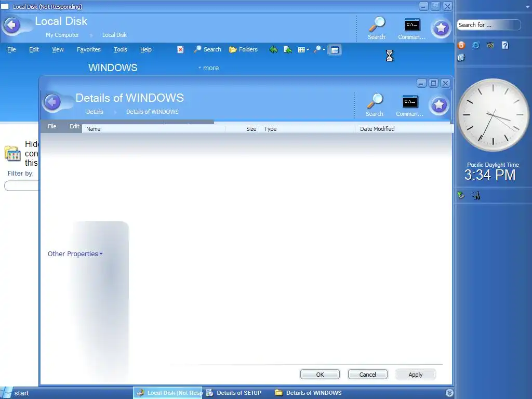
Task: Click the Search toolbar button in Local Disk
Action: [x=207, y=49]
